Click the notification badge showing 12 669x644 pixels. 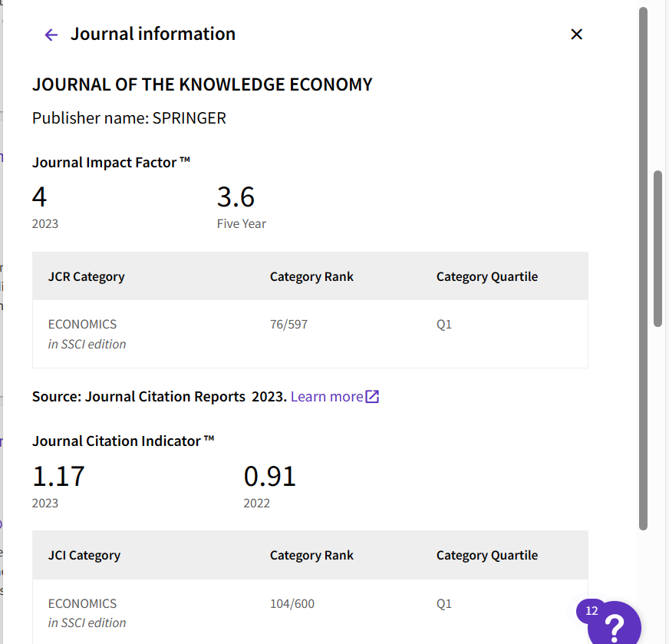591,611
